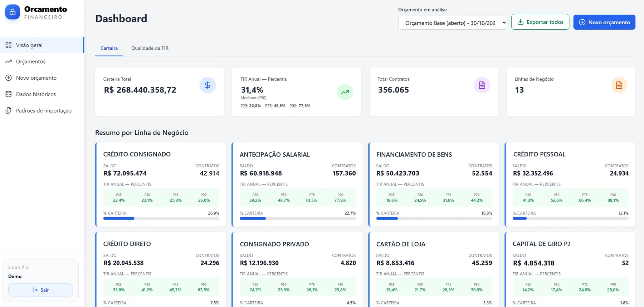Switch to the Qualidade da TIR tab
This screenshot has width=644, height=307.
click(150, 48)
